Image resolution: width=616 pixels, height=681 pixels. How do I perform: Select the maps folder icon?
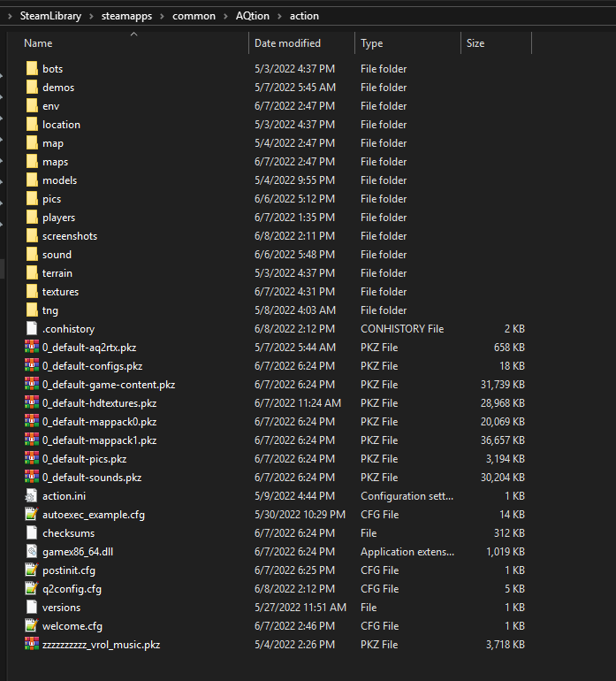click(32, 162)
